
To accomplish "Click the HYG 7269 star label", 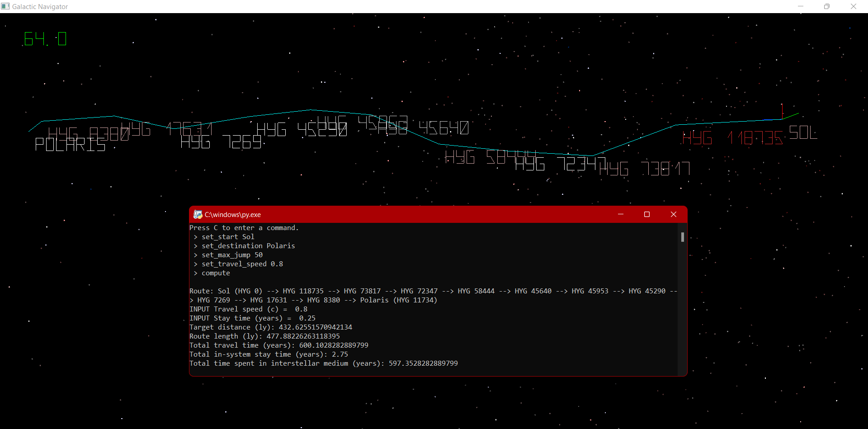I will tap(222, 142).
